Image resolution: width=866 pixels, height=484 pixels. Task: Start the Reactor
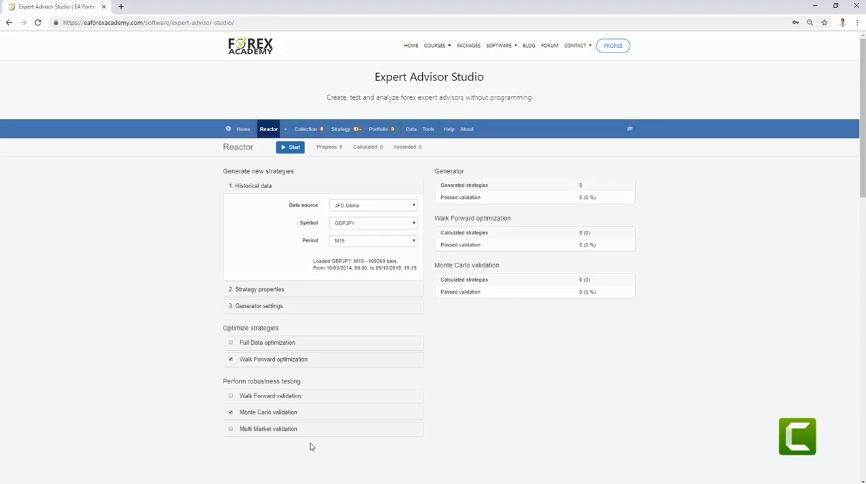pyautogui.click(x=290, y=147)
